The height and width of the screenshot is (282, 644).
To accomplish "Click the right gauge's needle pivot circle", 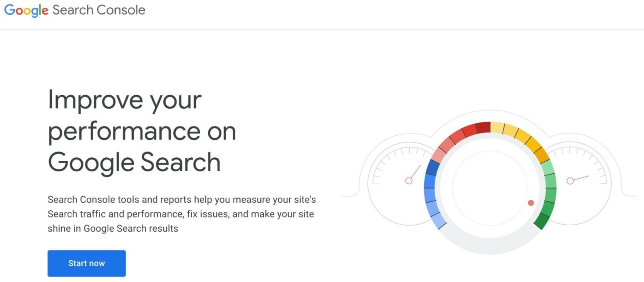I will pos(570,181).
